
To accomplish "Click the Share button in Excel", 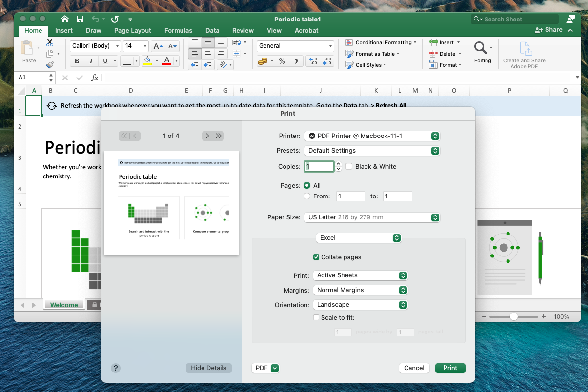I will click(x=549, y=30).
